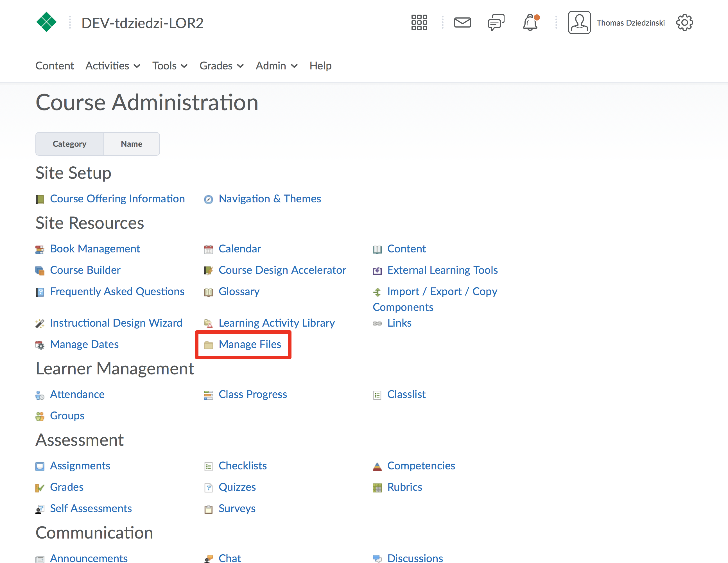Screen dimensions: 728x563
Task: Open Help in the navbar
Action: [x=320, y=66]
